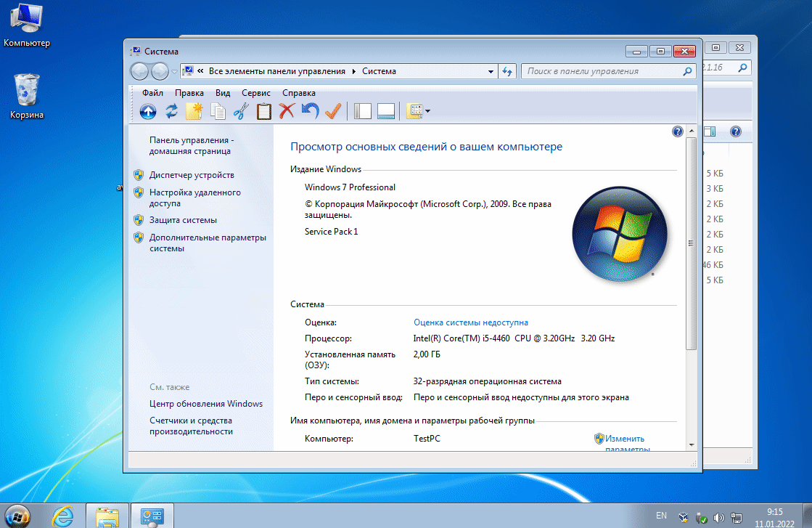Expand the address bar history dropdown

click(491, 71)
